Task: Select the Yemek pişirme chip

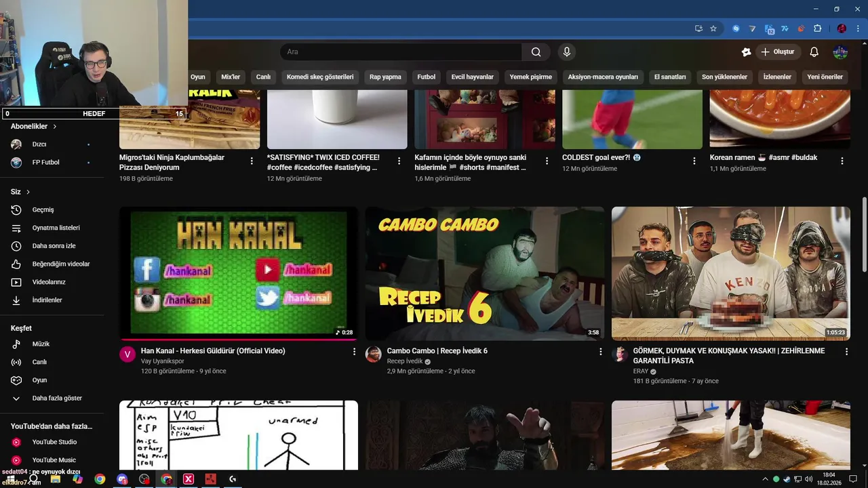Action: pyautogui.click(x=531, y=77)
